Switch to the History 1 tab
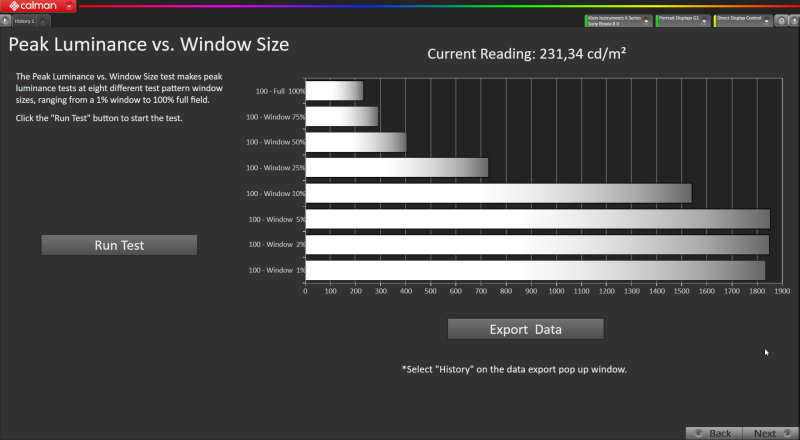The image size is (800, 440). coord(24,21)
